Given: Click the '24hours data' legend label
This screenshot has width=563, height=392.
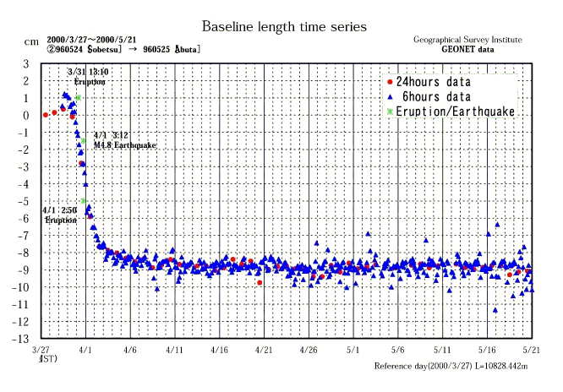Looking at the screenshot, I should pyautogui.click(x=434, y=82).
